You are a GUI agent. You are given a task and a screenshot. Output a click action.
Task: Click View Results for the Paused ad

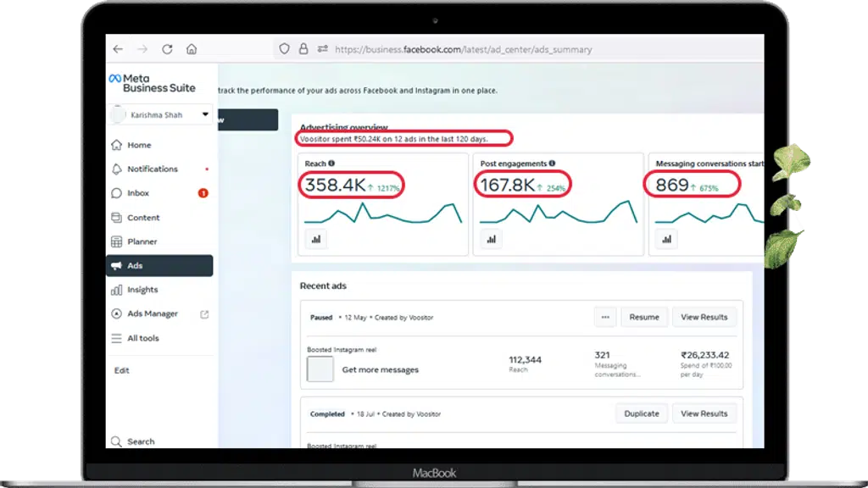[704, 317]
